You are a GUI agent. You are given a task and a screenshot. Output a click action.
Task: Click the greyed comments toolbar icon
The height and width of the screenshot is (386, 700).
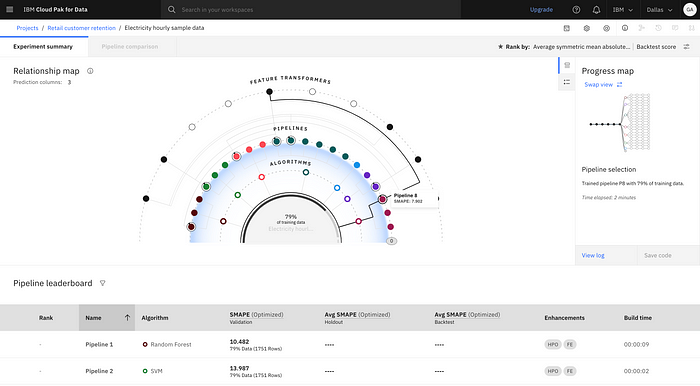click(x=675, y=28)
